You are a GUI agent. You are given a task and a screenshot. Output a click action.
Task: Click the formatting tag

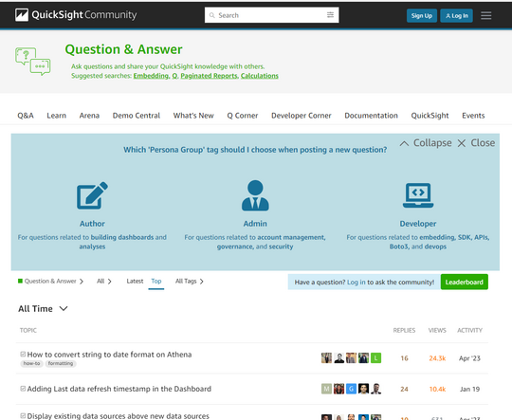tap(61, 363)
